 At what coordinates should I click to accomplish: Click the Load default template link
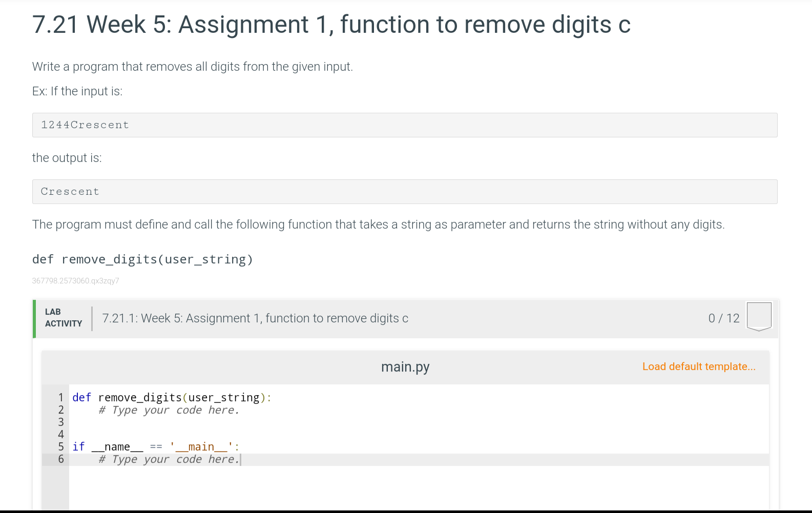point(699,366)
